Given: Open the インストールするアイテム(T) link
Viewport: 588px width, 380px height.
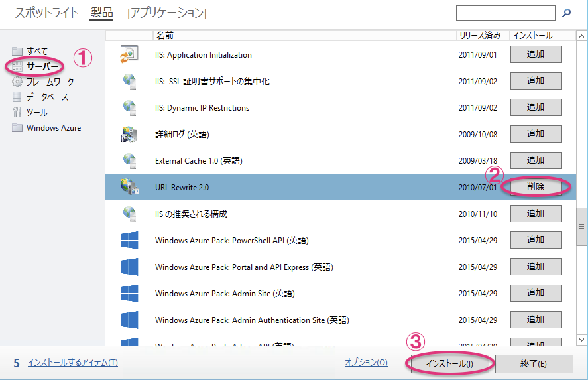Looking at the screenshot, I should point(73,363).
